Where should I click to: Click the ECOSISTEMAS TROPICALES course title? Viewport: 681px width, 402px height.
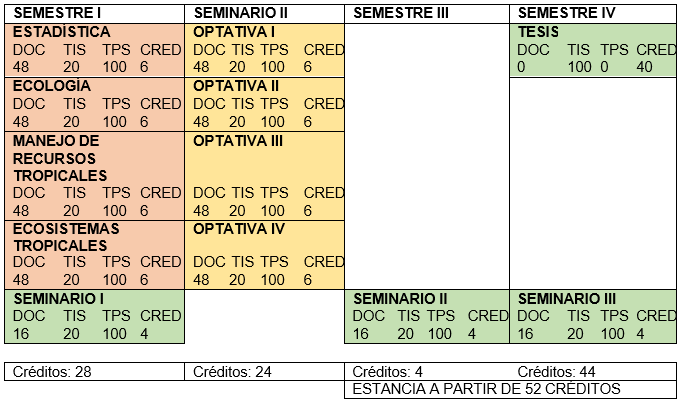pos(65,236)
